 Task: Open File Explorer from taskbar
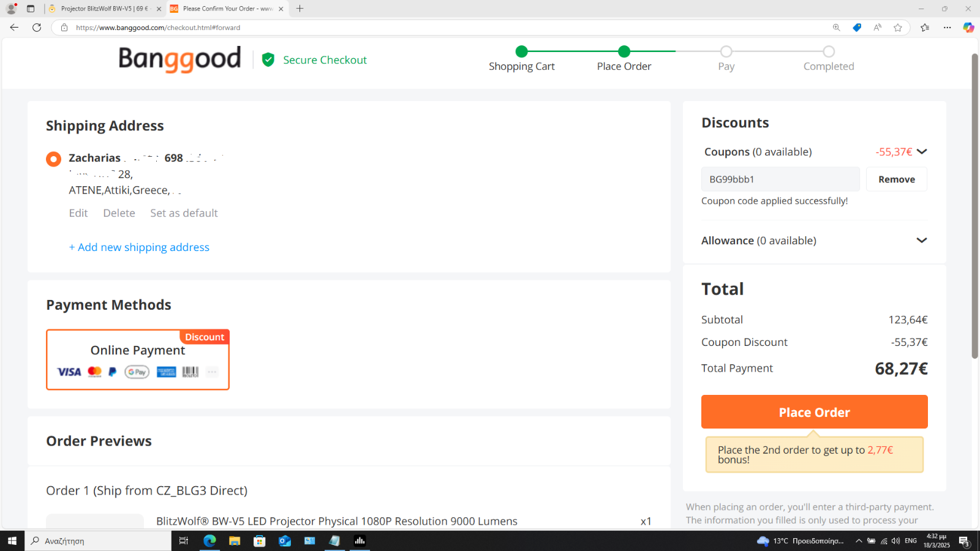click(x=235, y=541)
